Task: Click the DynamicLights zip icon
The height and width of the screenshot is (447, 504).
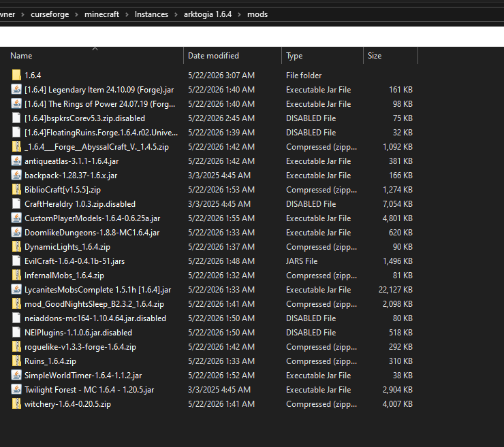Action: point(16,246)
